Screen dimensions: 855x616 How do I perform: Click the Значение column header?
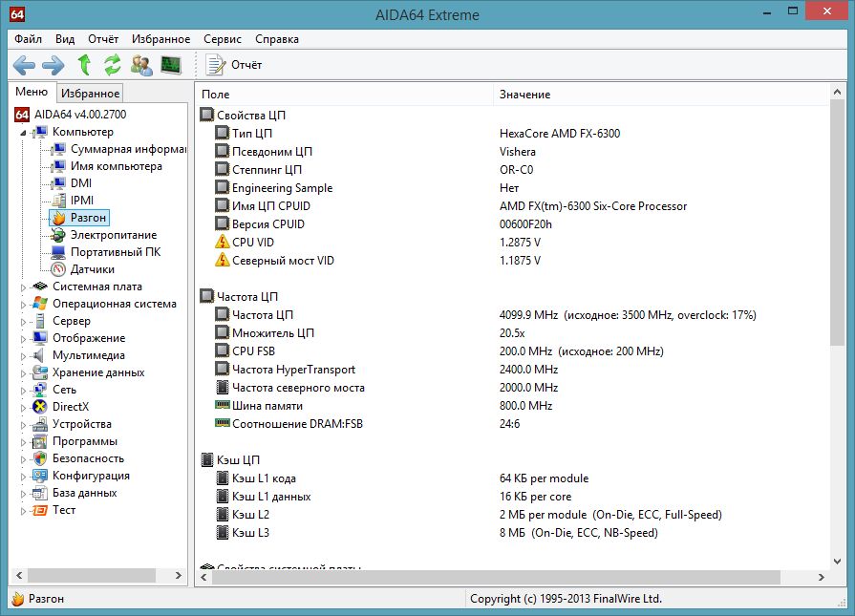tap(661, 95)
